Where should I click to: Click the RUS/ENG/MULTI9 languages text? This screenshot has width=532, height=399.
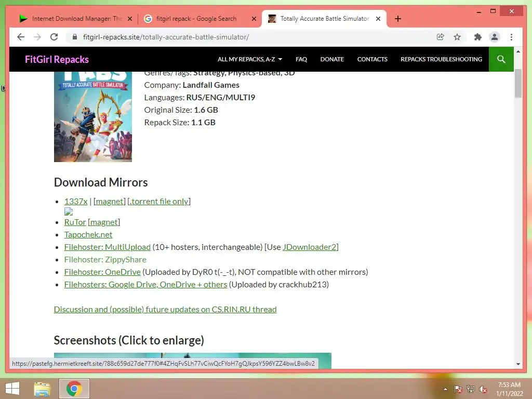click(220, 97)
